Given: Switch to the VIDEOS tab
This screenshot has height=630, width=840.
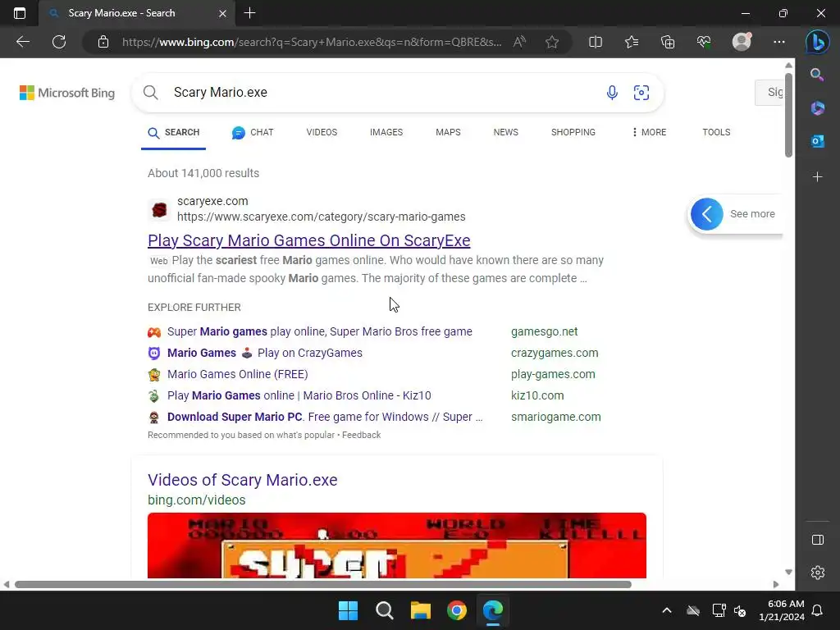Looking at the screenshot, I should pos(322,132).
